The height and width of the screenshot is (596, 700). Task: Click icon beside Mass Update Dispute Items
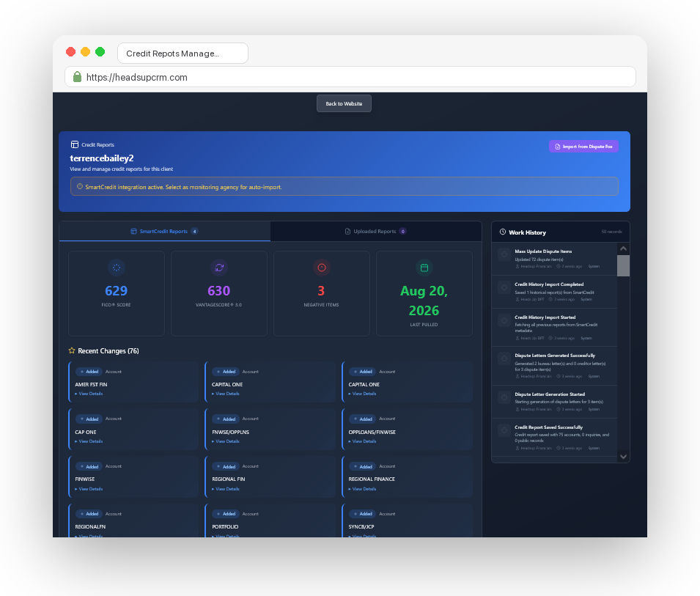click(504, 254)
